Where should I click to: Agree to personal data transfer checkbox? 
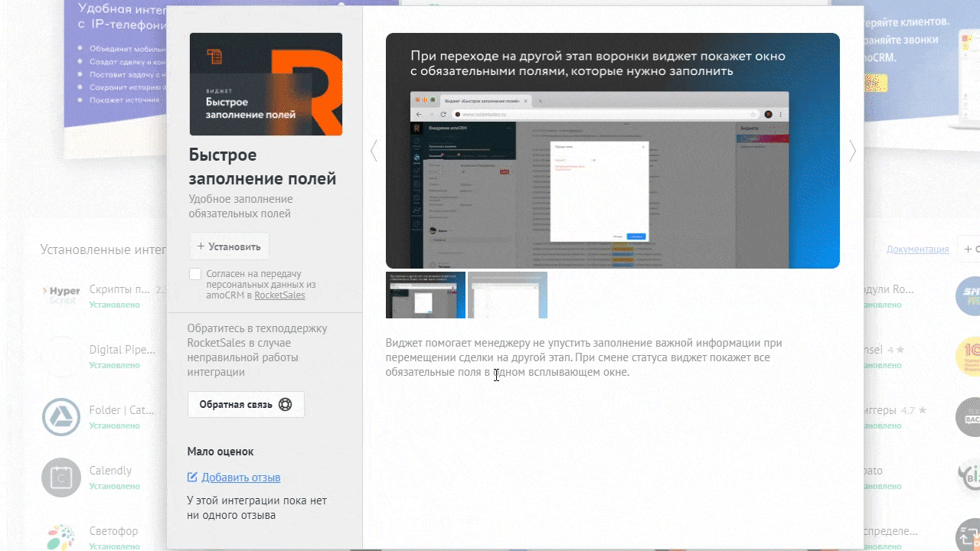point(195,274)
